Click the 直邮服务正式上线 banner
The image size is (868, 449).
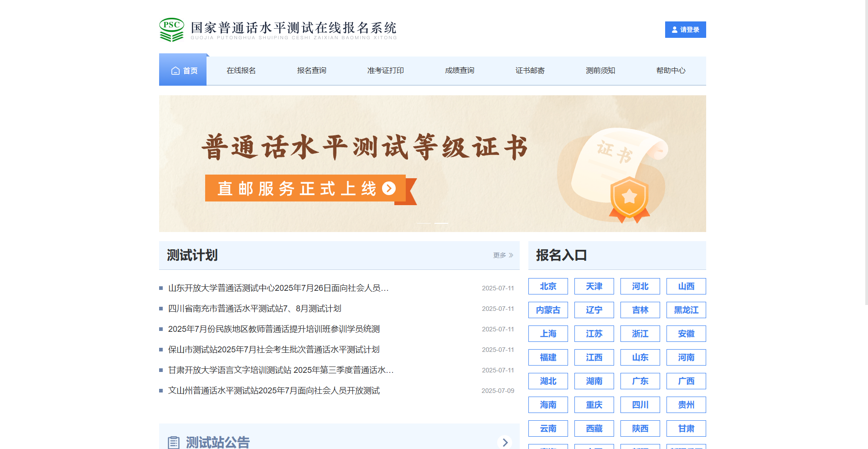coord(305,188)
